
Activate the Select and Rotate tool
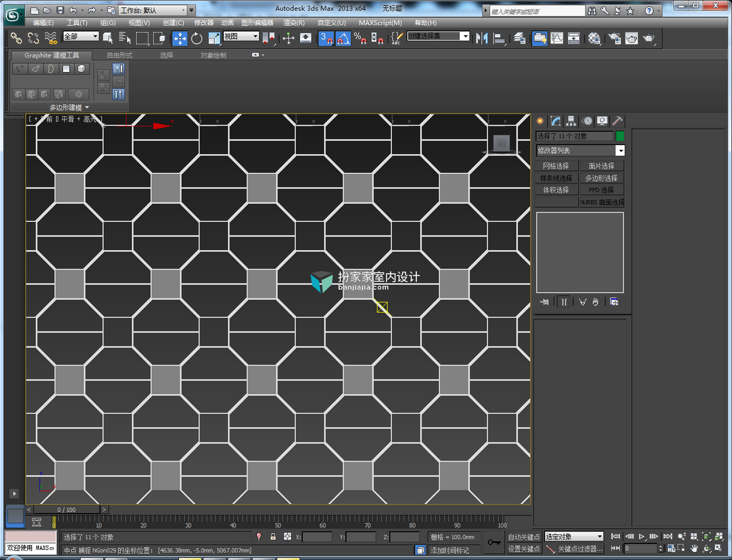[x=197, y=38]
